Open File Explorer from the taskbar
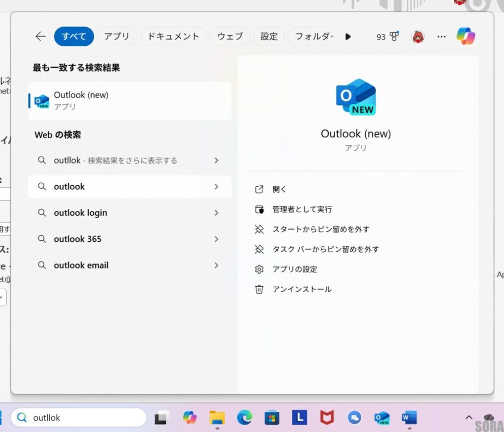 point(217,417)
